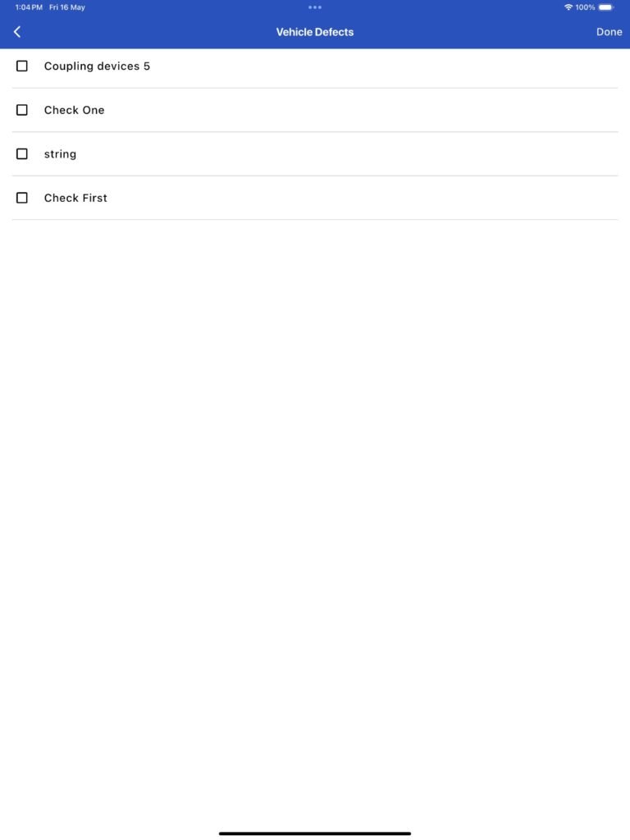The height and width of the screenshot is (840, 630).
Task: Tap the home indicator bar
Action: coord(315,833)
